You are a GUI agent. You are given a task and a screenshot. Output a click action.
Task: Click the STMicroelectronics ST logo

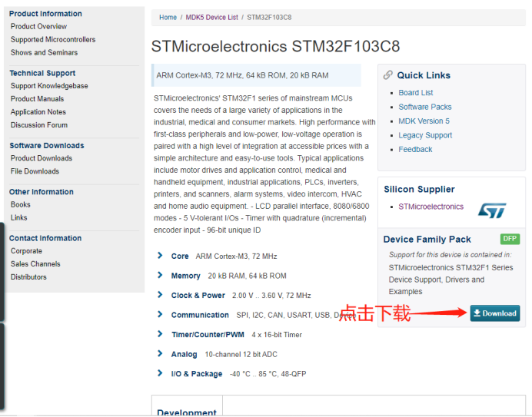tap(492, 210)
